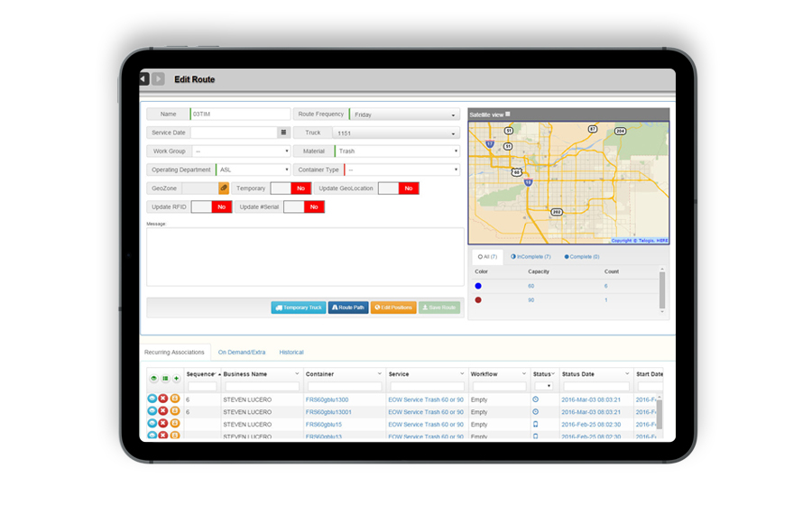Open Business Name column menu chevron
This screenshot has width=812, height=514.
(297, 373)
